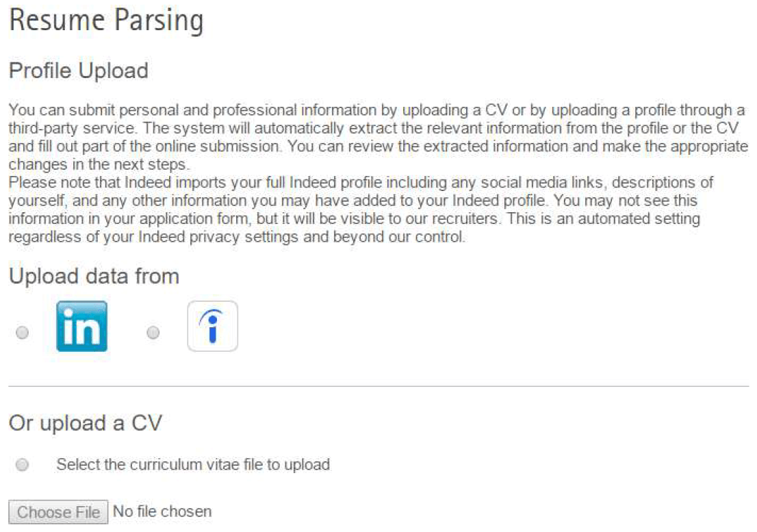
Task: Click the horizontal divider above CV section
Action: [x=378, y=387]
